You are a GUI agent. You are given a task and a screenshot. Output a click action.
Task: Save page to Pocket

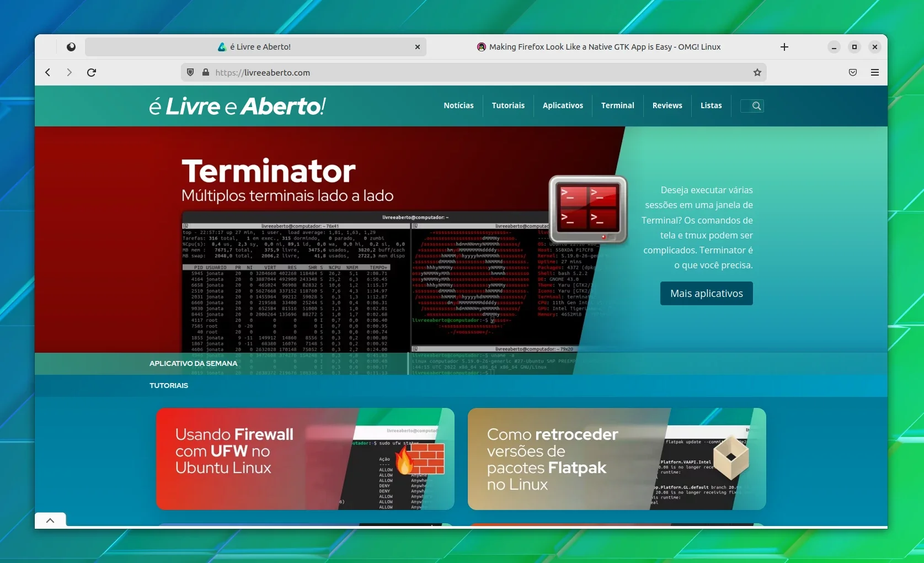tap(853, 72)
